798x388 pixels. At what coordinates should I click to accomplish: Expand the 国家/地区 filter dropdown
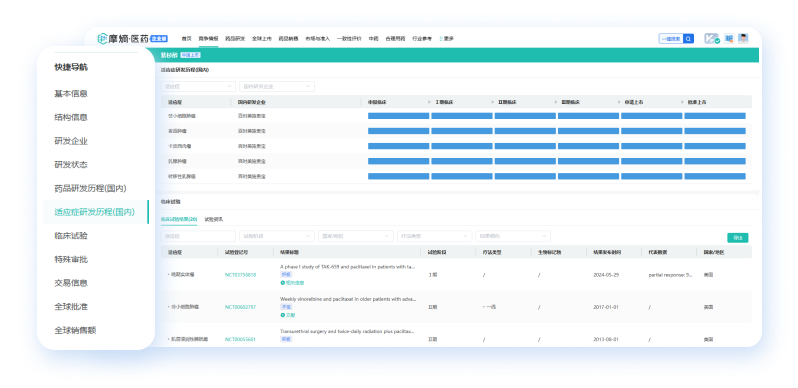356,236
